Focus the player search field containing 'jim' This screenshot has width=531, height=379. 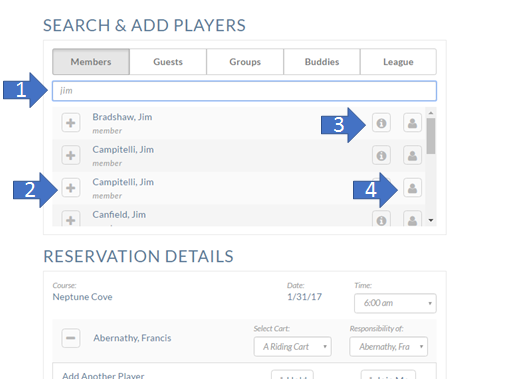(244, 91)
